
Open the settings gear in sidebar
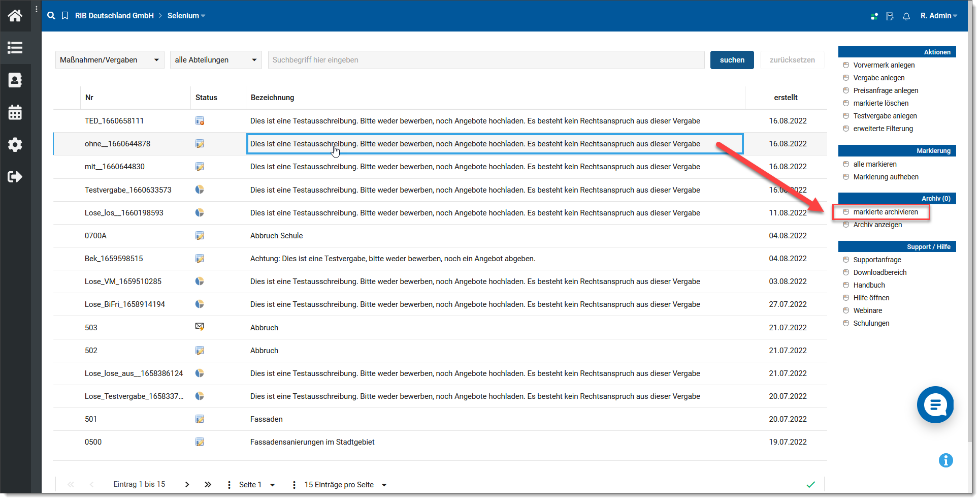point(15,145)
